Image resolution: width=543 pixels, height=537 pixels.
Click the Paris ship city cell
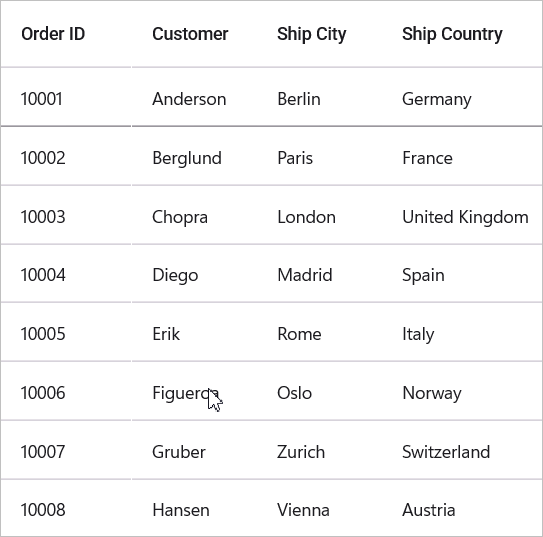319,156
